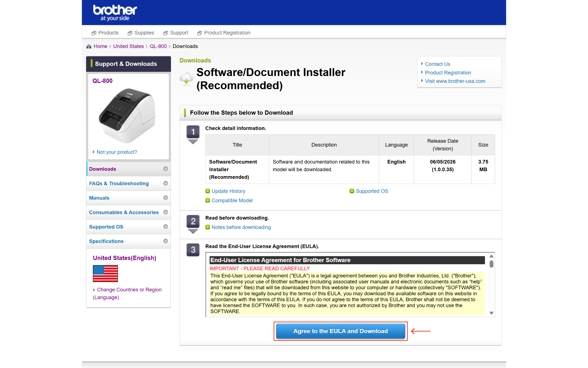This screenshot has width=588, height=368.
Task: Click Agree to the EULA and Download button
Action: 340,331
